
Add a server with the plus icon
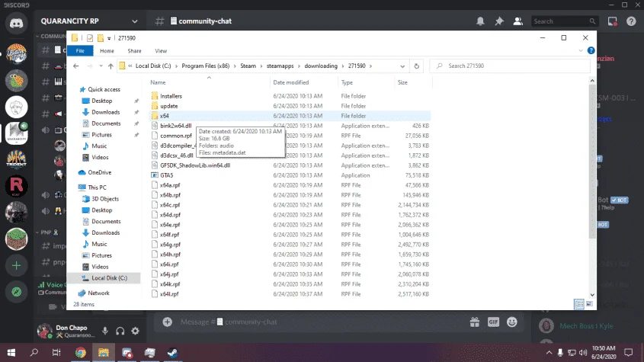click(x=17, y=266)
